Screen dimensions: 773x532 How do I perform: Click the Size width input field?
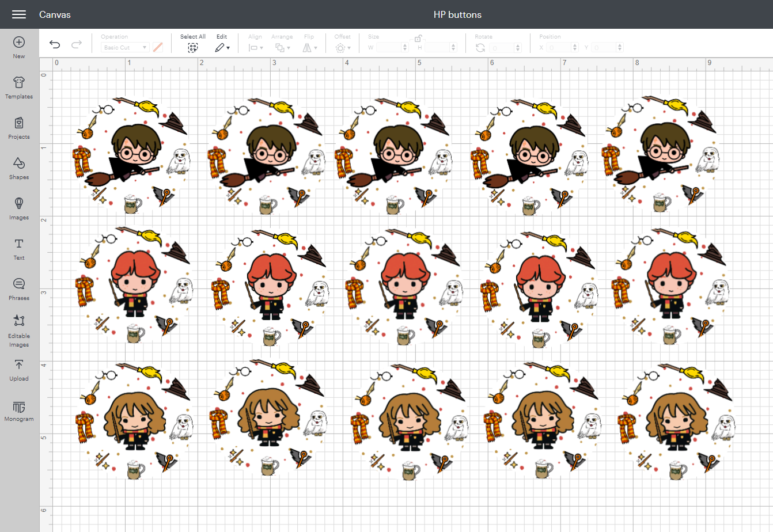(x=392, y=48)
